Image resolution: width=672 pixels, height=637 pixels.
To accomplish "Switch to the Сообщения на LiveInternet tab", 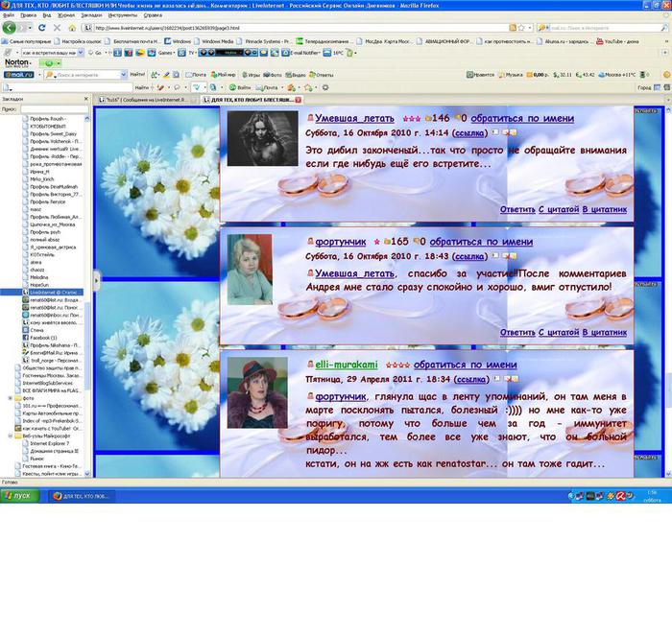I will point(147,100).
